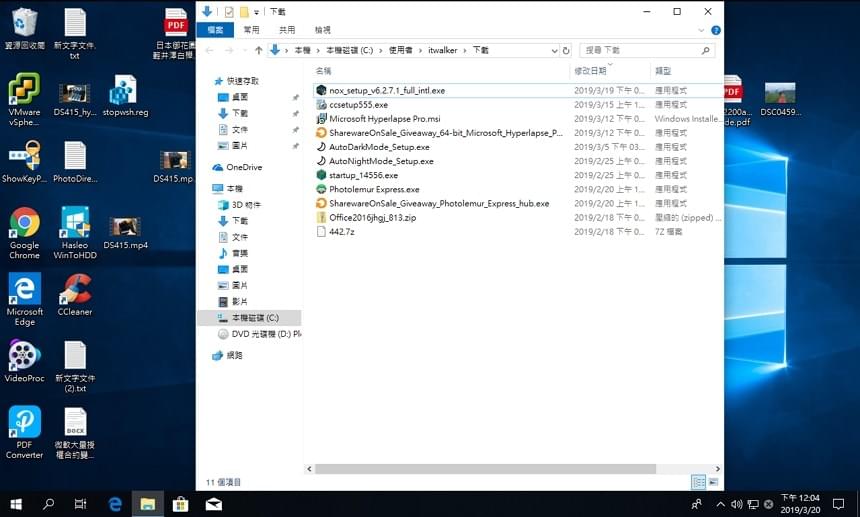Open the 檔案 (File) ribbon tab
The height and width of the screenshot is (517, 860).
[215, 30]
